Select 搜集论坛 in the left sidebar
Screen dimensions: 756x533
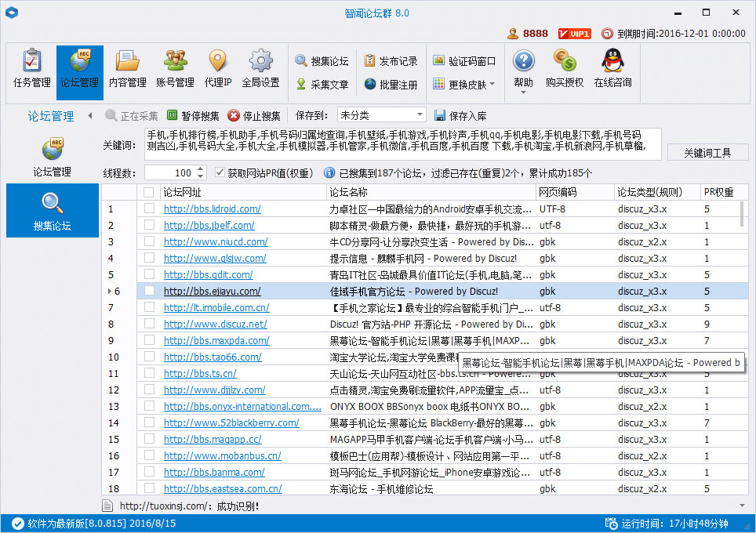tap(52, 210)
